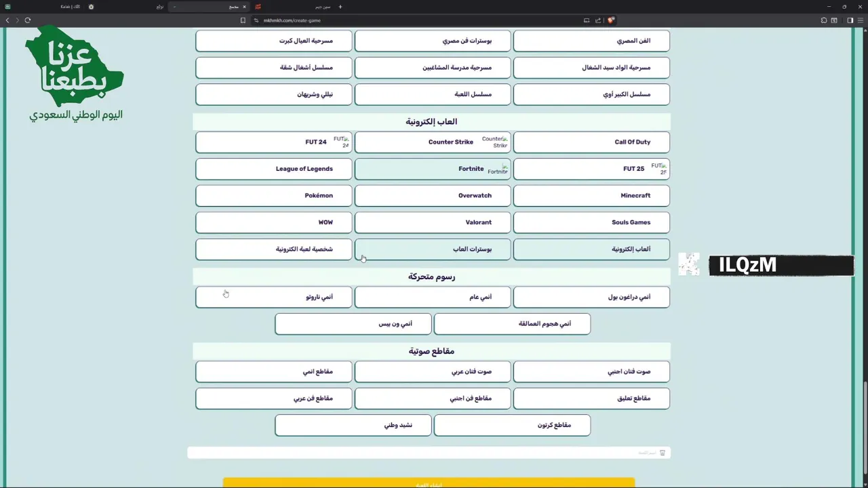Pick the أنمي ون بيس category
The height and width of the screenshot is (488, 868).
(x=353, y=324)
